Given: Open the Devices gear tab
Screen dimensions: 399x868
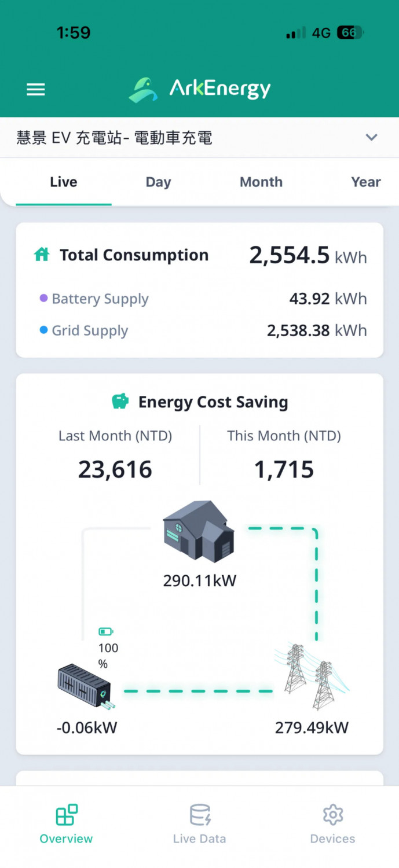Looking at the screenshot, I should (332, 823).
